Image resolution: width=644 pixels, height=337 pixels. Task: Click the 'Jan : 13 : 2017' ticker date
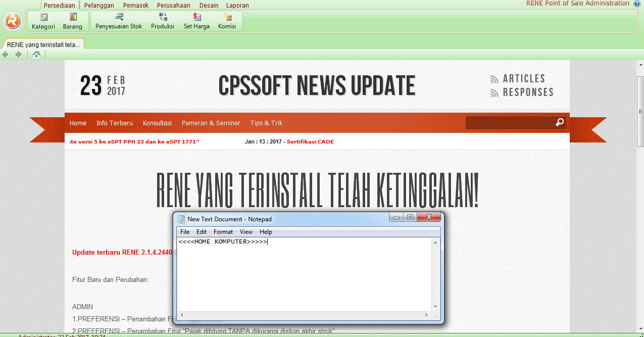[x=263, y=141]
